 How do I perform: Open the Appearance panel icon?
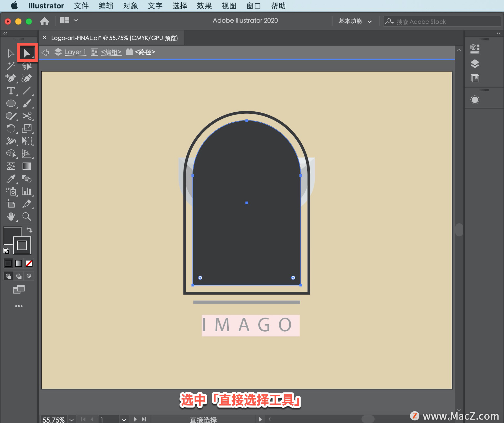pyautogui.click(x=475, y=100)
